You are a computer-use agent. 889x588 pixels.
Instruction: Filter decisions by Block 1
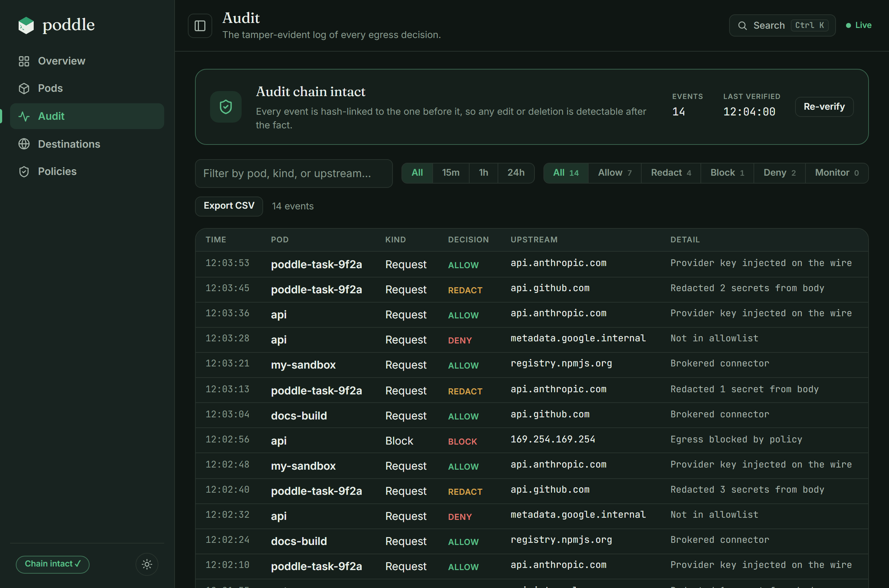coord(727,173)
